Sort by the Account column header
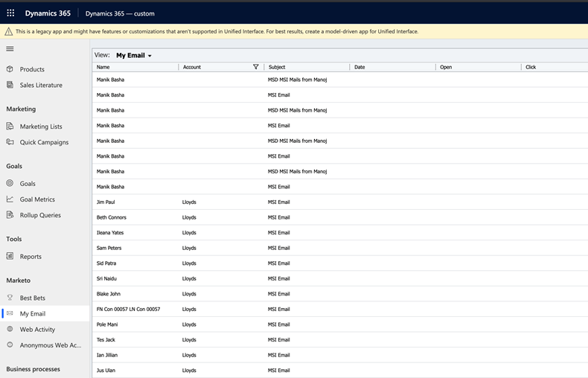Screen dimensions: 588x378 [x=191, y=67]
